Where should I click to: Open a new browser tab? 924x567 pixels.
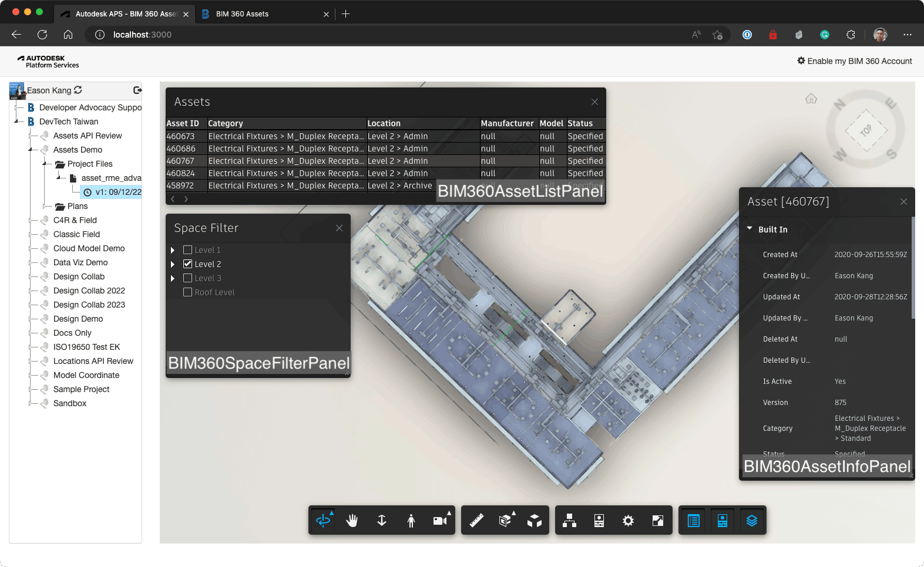(345, 14)
